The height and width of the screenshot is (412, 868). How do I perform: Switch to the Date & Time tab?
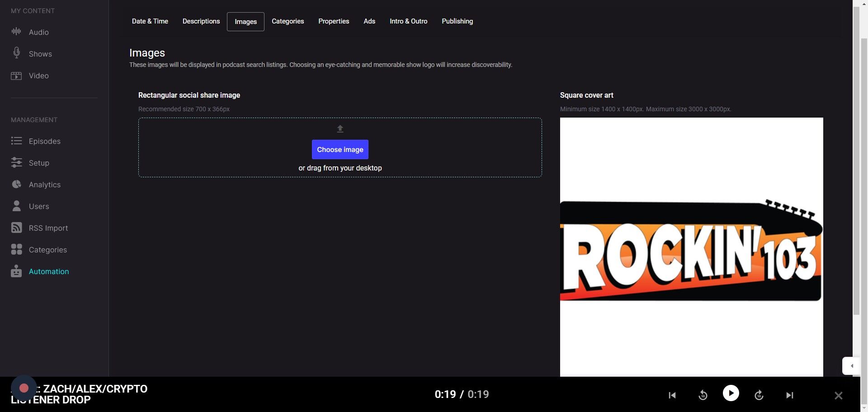pos(150,21)
